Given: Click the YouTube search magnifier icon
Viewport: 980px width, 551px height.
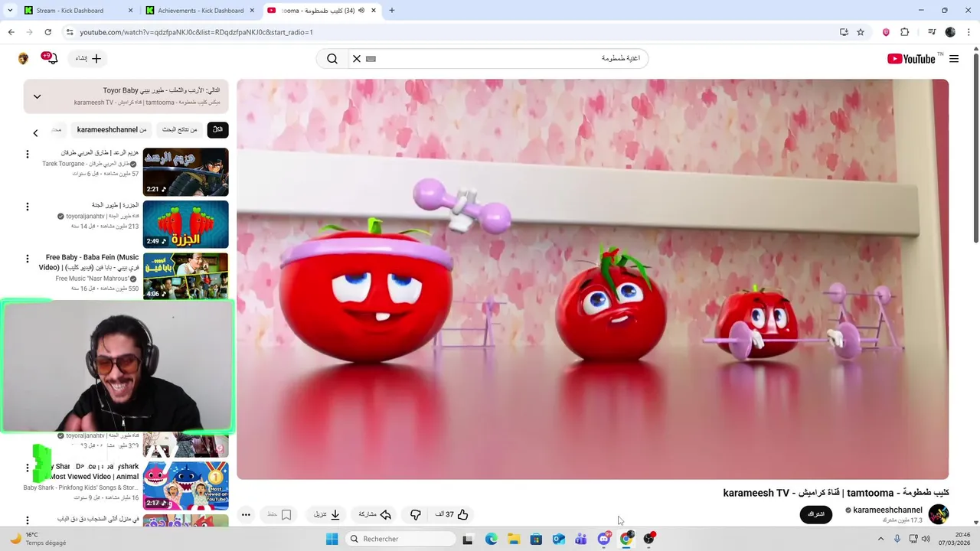Looking at the screenshot, I should [332, 59].
